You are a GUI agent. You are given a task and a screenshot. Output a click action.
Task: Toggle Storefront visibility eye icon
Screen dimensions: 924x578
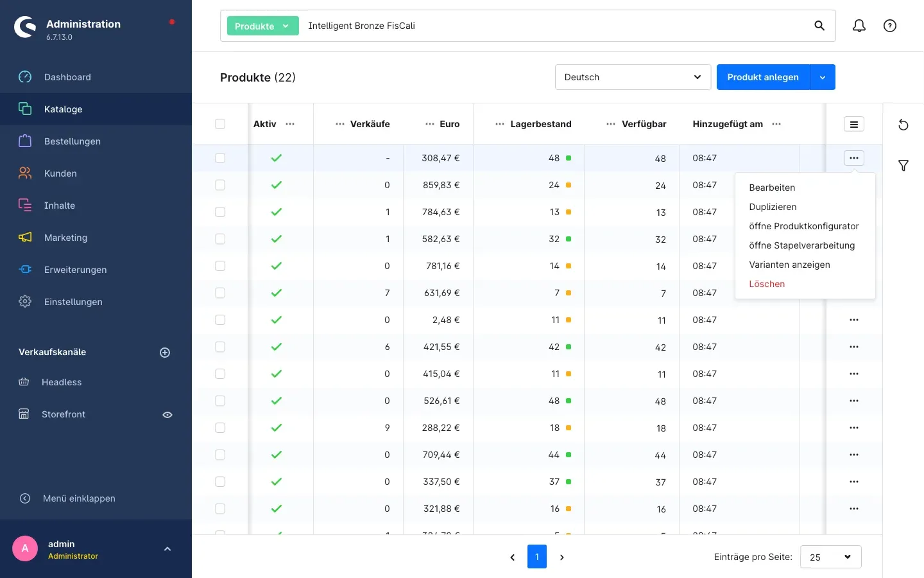tap(167, 415)
